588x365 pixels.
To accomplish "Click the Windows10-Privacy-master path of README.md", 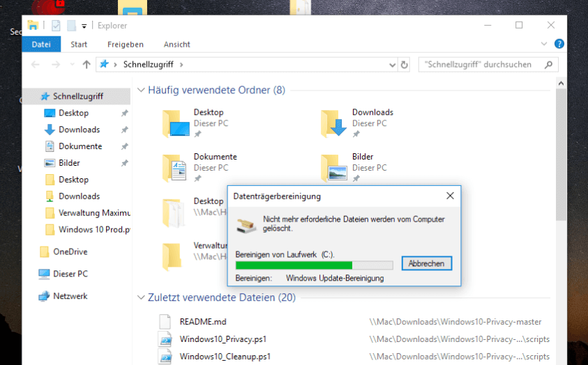I will [x=455, y=322].
